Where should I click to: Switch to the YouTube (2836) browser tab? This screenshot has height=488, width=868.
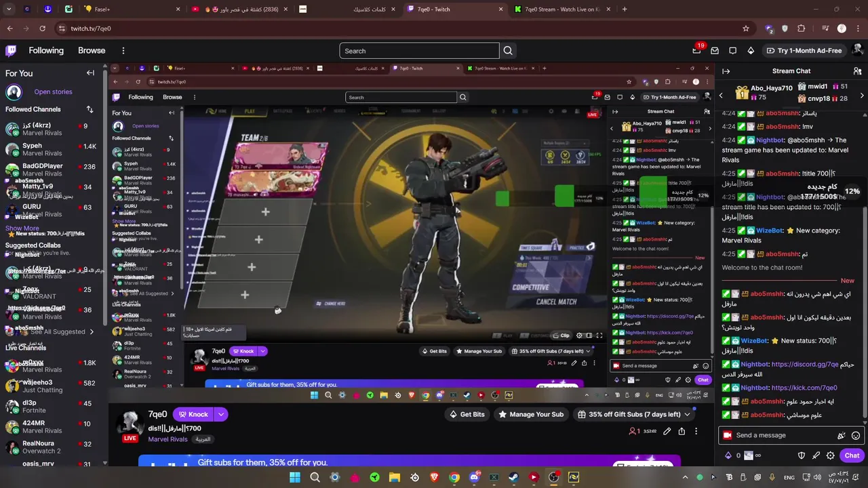point(239,9)
